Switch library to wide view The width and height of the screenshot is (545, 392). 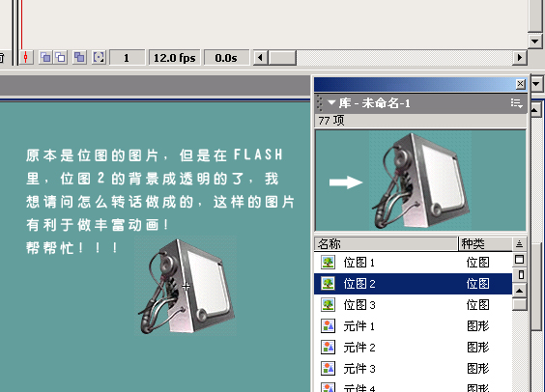[519, 260]
